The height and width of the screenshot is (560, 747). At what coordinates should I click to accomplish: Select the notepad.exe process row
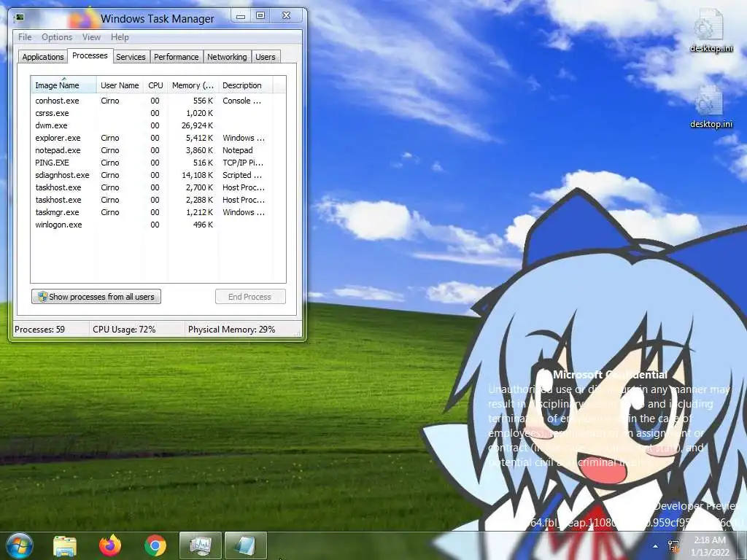(x=158, y=150)
